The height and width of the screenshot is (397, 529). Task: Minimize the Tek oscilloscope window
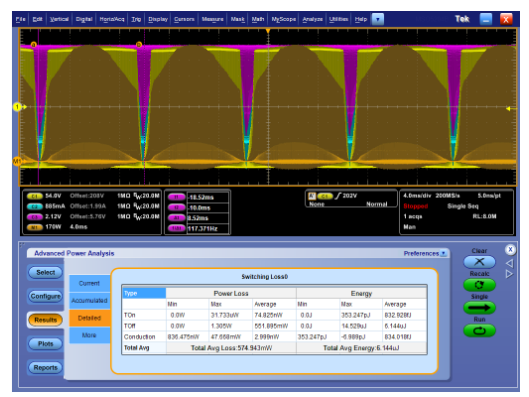click(x=486, y=19)
